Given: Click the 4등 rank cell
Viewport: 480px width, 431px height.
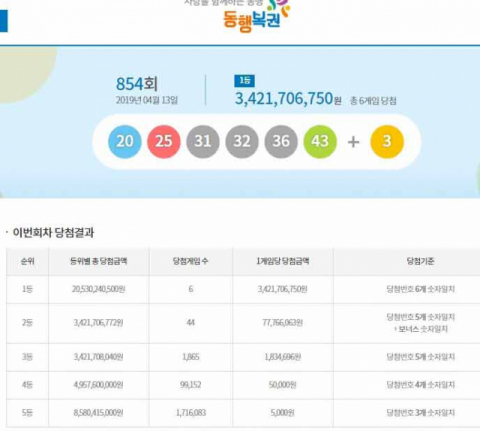Looking at the screenshot, I should click(x=27, y=385).
